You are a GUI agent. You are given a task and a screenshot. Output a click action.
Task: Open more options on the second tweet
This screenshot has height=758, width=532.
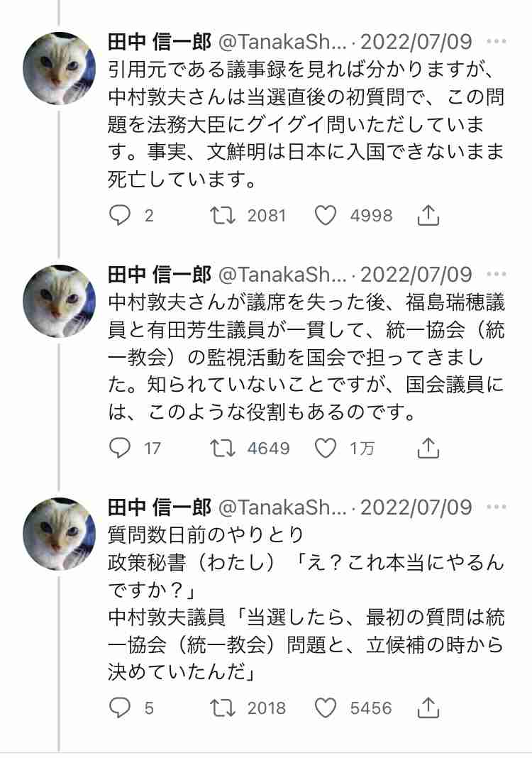(x=497, y=274)
